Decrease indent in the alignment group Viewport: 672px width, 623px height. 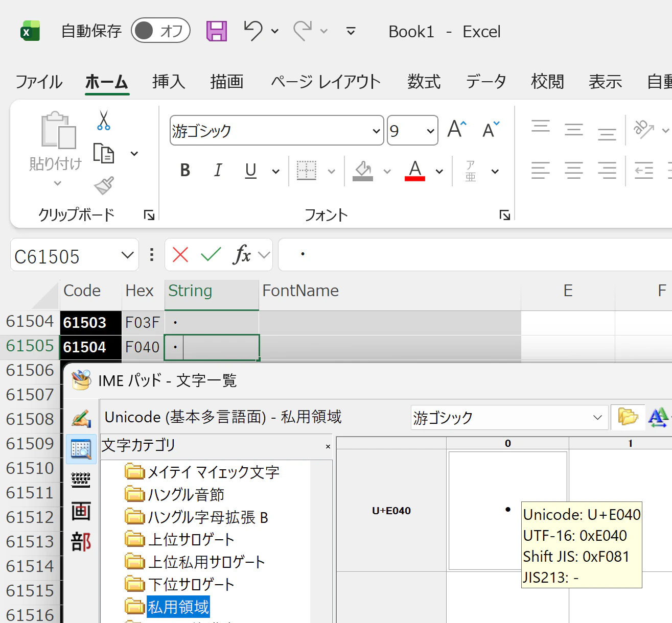tap(644, 171)
